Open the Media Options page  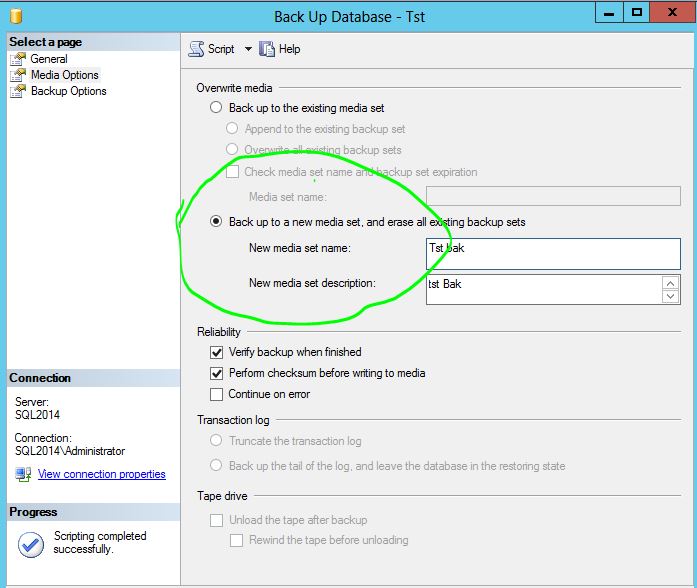coord(64,75)
